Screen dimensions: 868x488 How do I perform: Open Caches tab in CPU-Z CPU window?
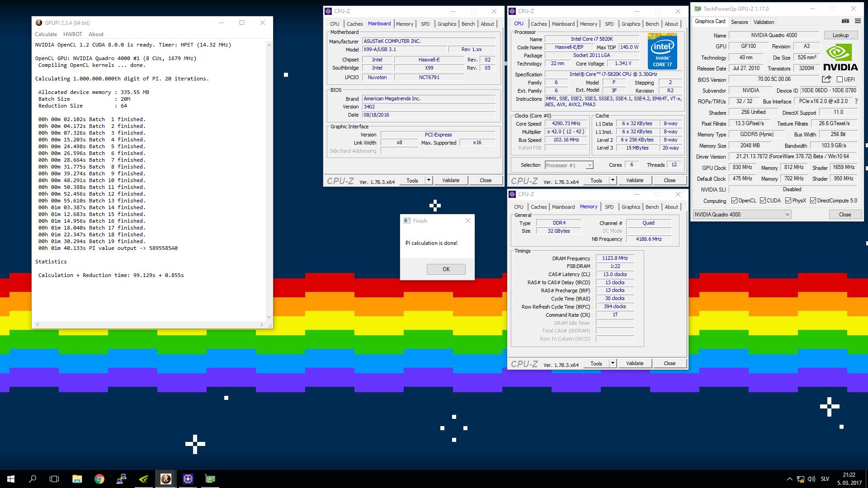(538, 24)
